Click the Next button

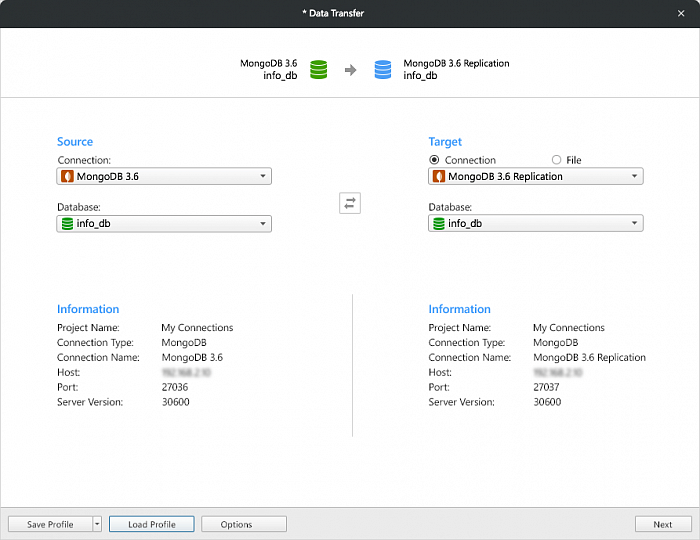tap(663, 524)
